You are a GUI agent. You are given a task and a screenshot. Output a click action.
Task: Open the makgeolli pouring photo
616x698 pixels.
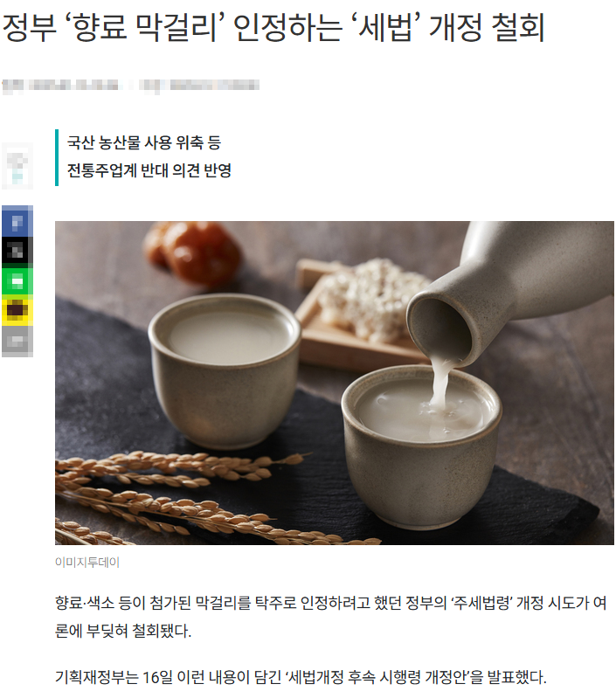(335, 383)
